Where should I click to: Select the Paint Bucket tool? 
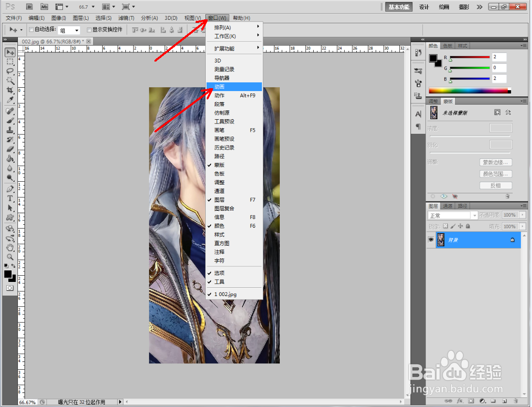point(10,158)
